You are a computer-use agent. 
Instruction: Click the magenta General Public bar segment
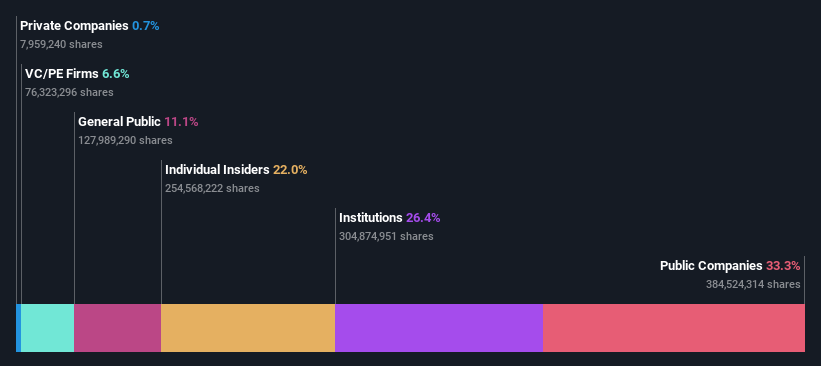118,328
